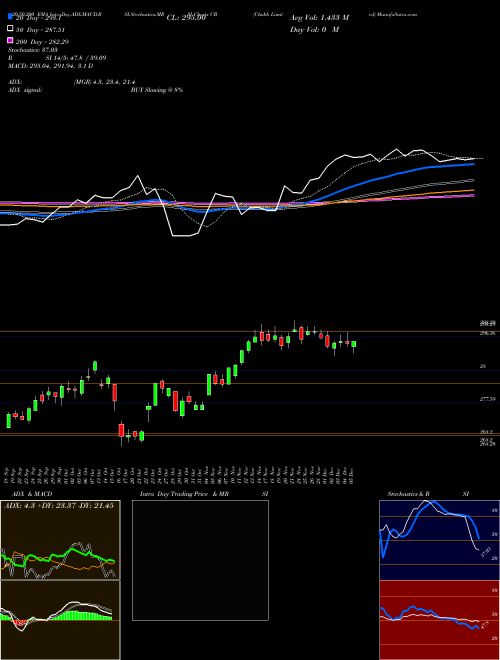
Task: Open the red RSI chart panel
Action: [439, 620]
